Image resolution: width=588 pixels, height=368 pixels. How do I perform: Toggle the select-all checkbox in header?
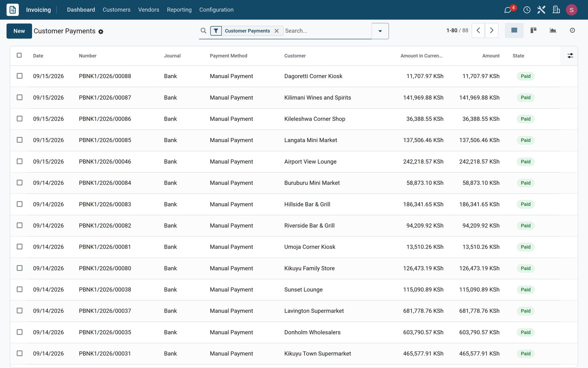19,55
